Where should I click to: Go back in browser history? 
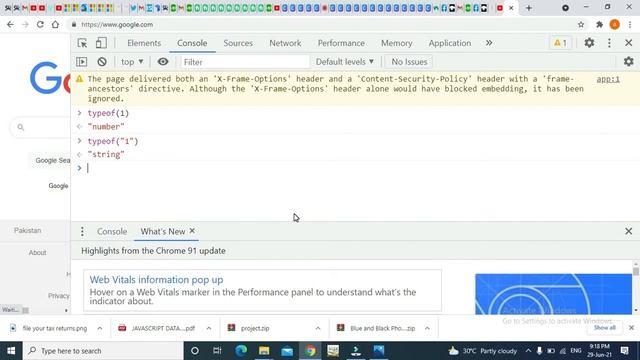pos(10,24)
